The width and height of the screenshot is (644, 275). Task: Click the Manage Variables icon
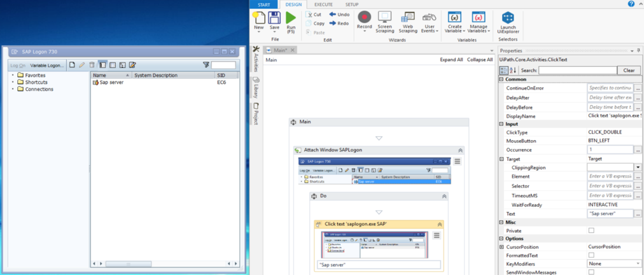coord(478,18)
